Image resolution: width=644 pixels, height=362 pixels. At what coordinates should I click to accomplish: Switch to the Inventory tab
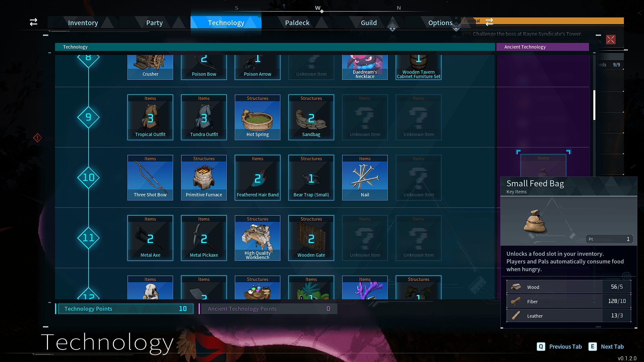point(83,22)
